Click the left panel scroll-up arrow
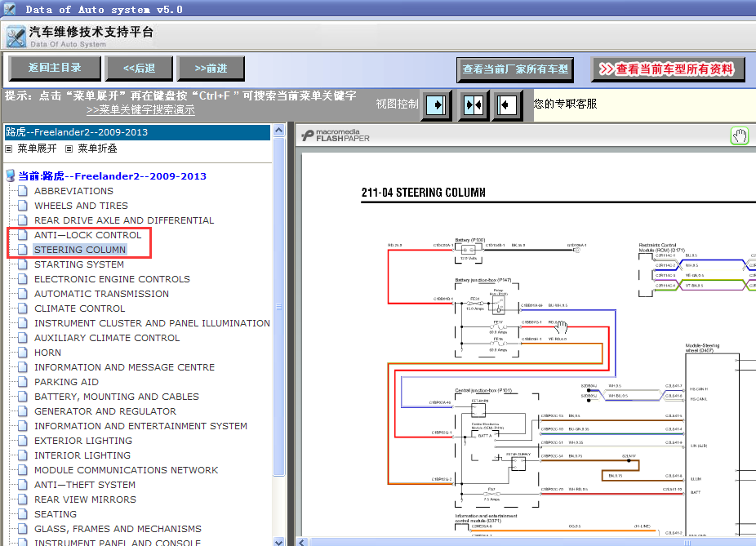756x546 pixels. [278, 130]
